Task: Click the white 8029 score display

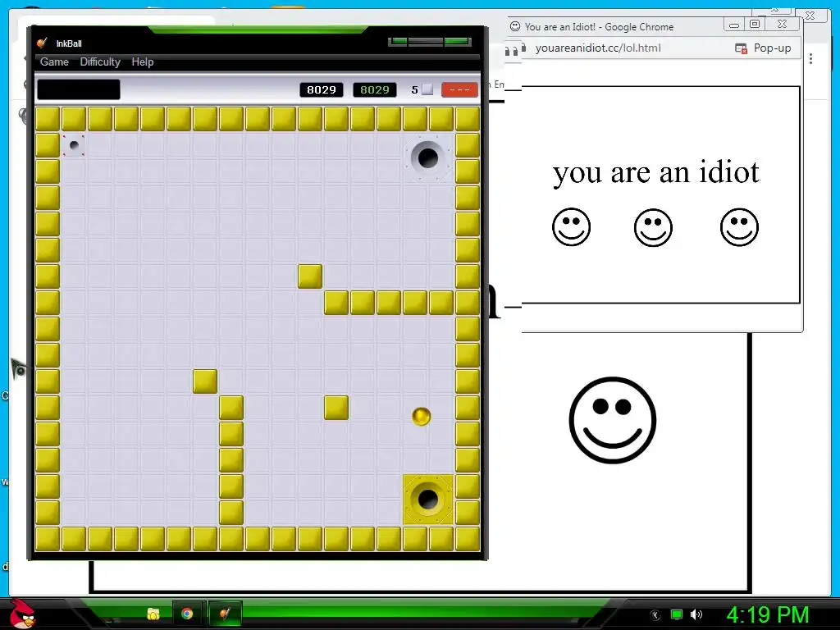Action: (x=322, y=90)
